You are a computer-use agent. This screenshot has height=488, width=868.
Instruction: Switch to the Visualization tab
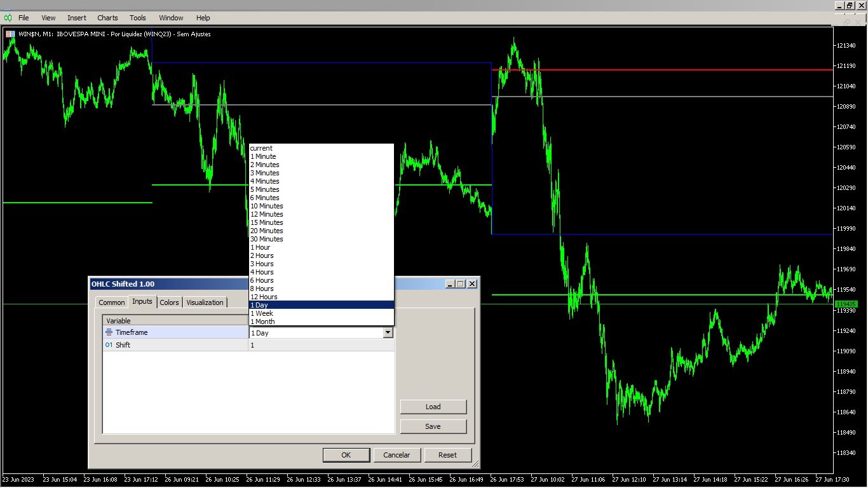coord(205,302)
